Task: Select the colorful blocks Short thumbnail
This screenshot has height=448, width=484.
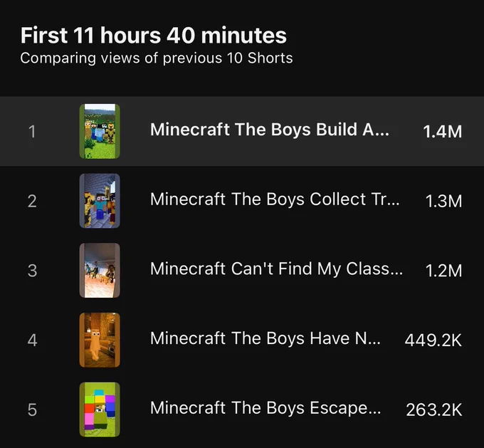Action: click(x=100, y=410)
